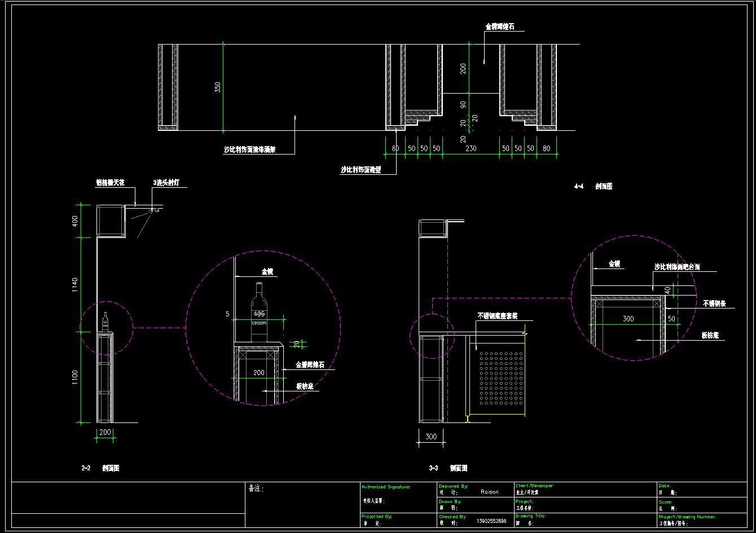
Task: Select the 300 dimension inside the 3-3 detail circle
Action: point(628,319)
